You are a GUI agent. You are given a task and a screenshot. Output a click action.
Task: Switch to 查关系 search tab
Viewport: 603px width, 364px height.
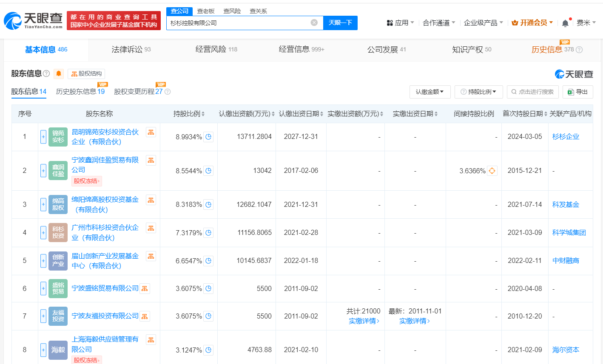258,11
